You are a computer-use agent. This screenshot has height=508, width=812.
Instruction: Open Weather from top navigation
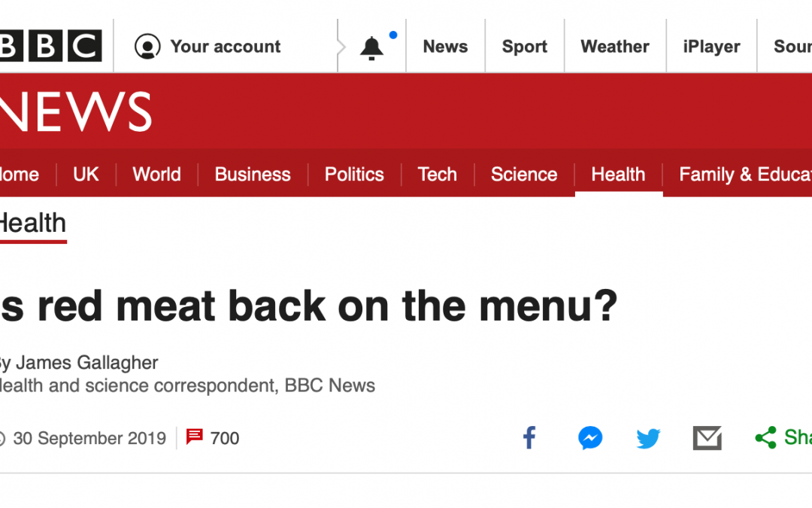(x=615, y=47)
